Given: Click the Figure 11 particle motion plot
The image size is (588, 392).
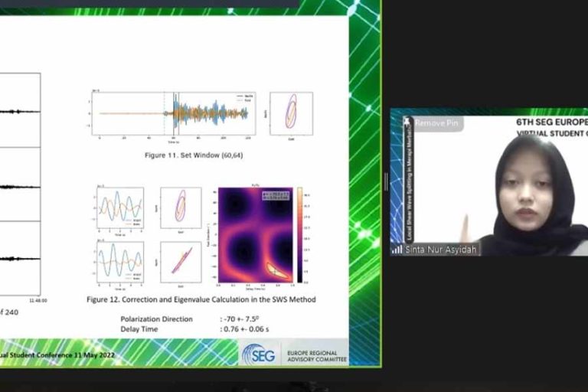Looking at the screenshot, I should click(291, 113).
